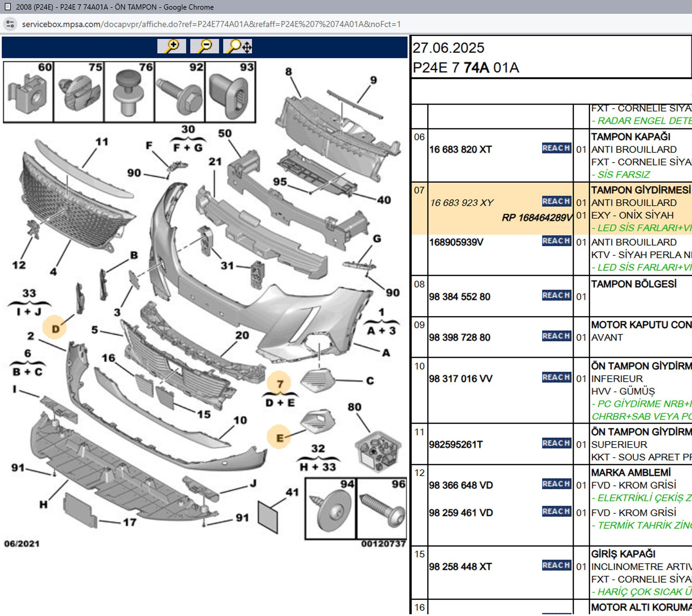Click the zoom out magnifier icon
This screenshot has height=616, width=692.
pos(204,47)
